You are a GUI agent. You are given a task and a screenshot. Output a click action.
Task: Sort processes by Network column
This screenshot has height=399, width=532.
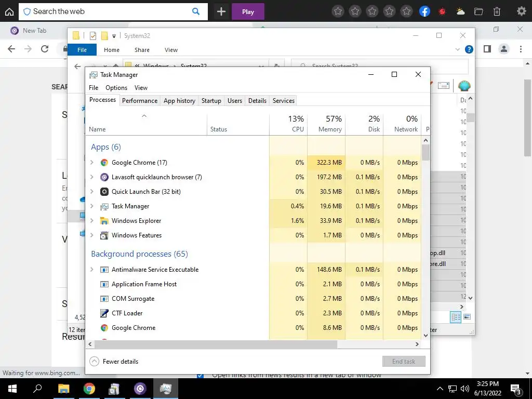403,124
